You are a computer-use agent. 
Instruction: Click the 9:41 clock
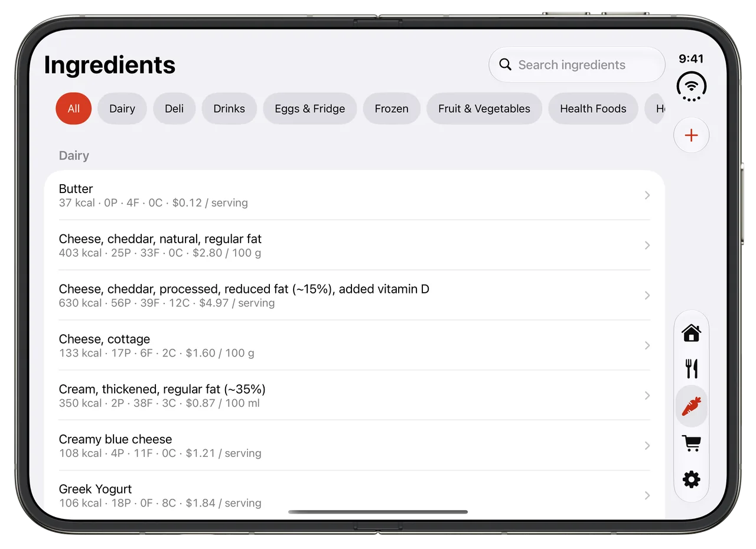(x=691, y=58)
